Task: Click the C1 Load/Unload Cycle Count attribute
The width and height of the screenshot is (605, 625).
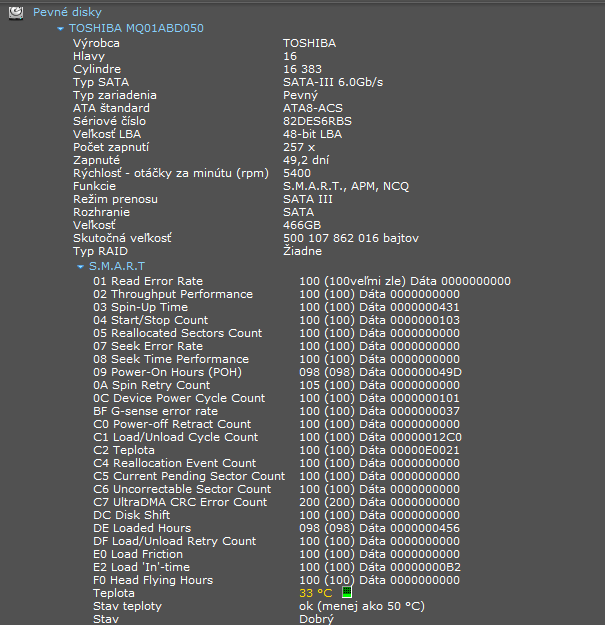Action: click(175, 437)
